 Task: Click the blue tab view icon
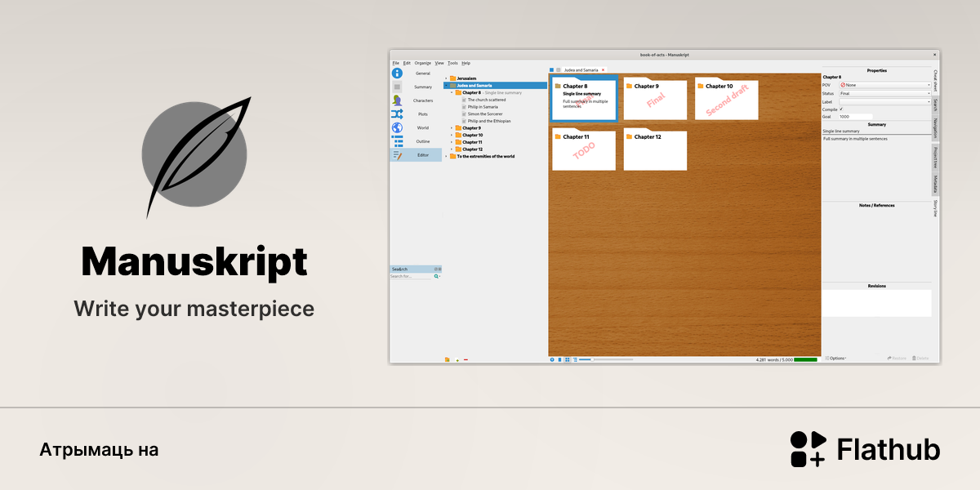(x=551, y=70)
